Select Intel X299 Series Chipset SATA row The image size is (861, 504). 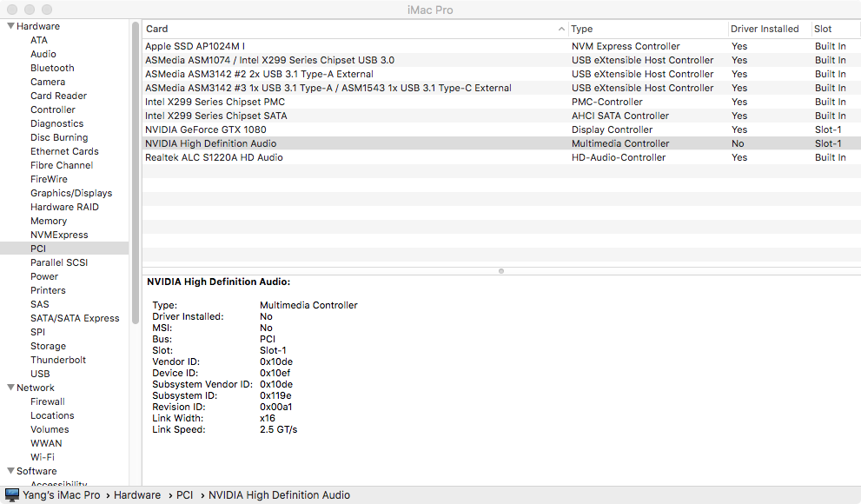[501, 116]
